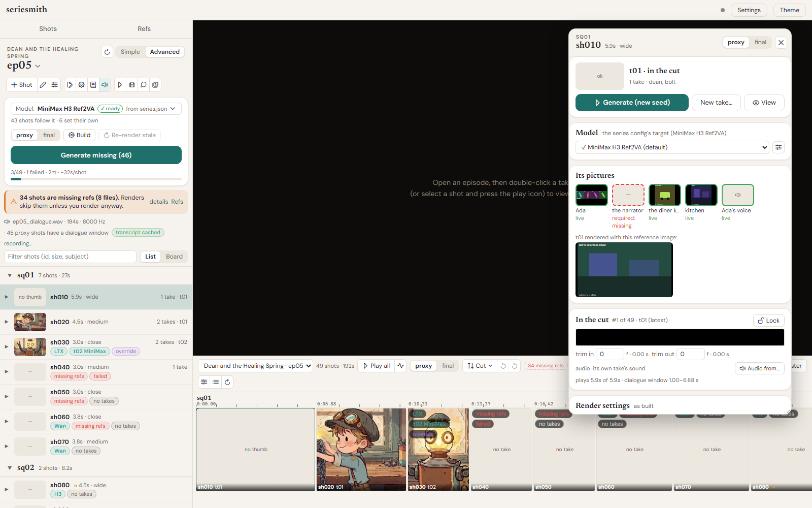Click the play icon in the episode toolbar
This screenshot has width=812, height=508.
point(120,85)
